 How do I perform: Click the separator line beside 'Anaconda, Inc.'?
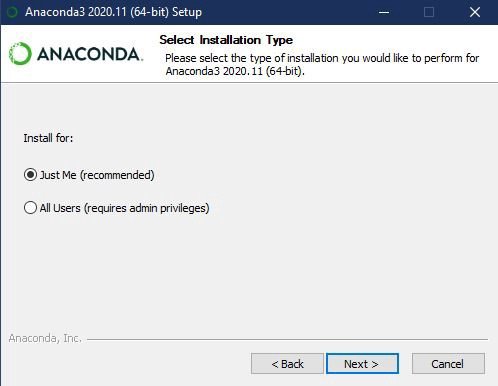(x=287, y=340)
